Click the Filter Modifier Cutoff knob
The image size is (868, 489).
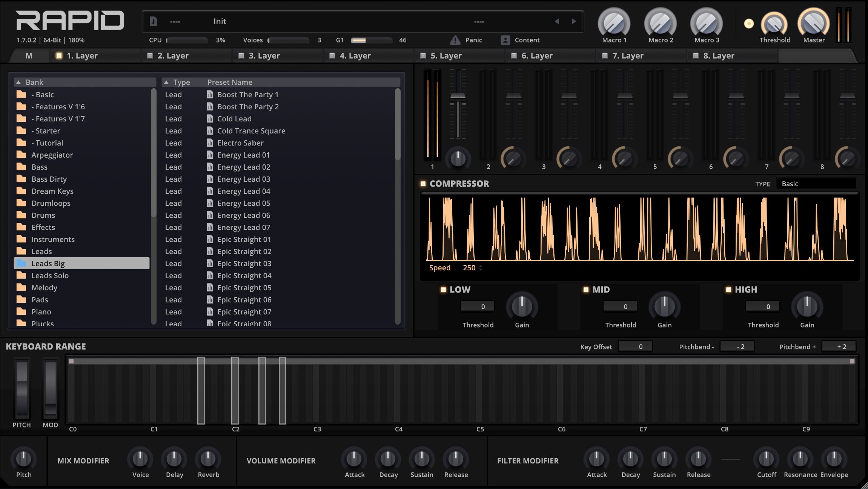click(x=767, y=459)
